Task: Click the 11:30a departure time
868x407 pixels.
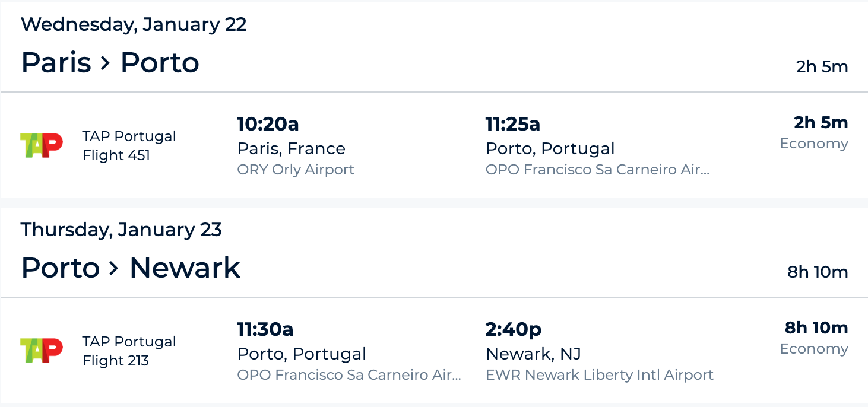Action: coord(265,329)
